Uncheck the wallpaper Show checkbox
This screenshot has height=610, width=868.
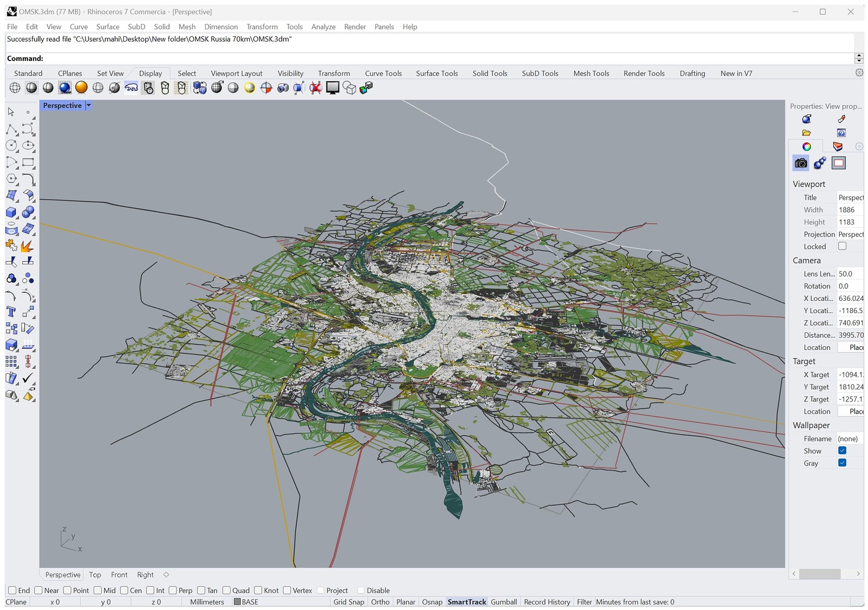click(x=842, y=451)
